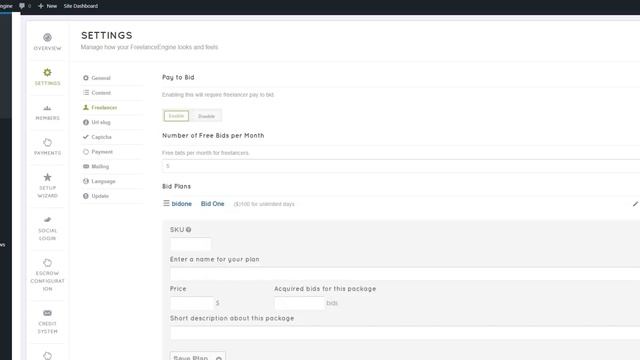
Task: Click the bidone plan SKU link
Action: 181,204
